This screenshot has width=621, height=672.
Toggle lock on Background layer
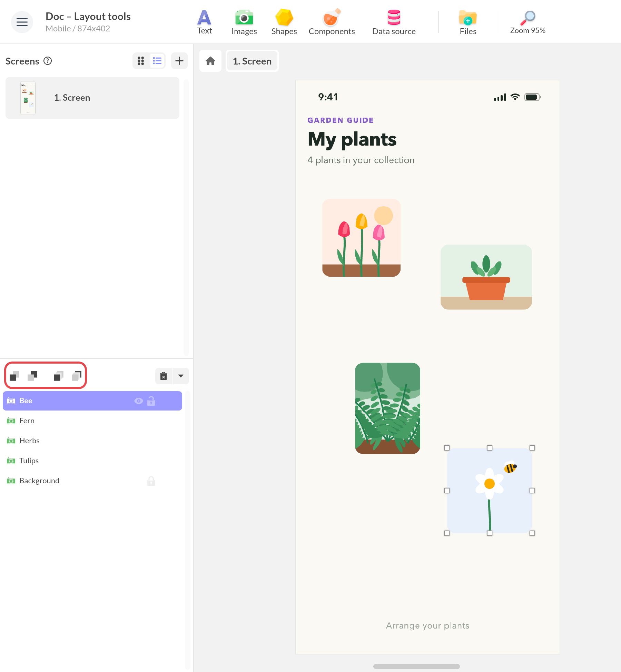tap(151, 481)
